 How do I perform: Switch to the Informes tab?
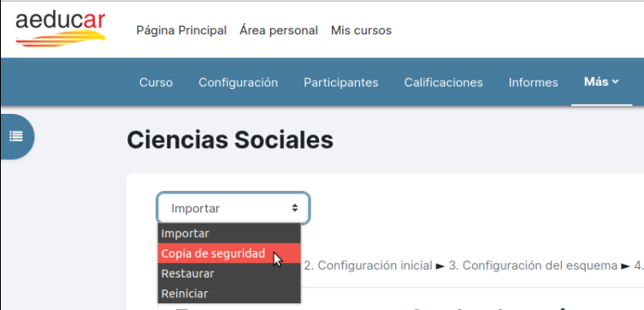tap(533, 83)
